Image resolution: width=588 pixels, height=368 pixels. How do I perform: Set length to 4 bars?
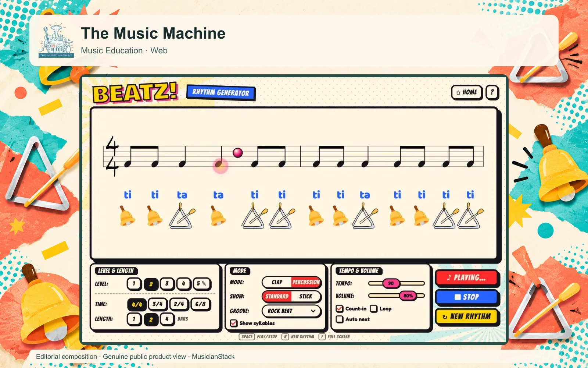click(x=167, y=319)
